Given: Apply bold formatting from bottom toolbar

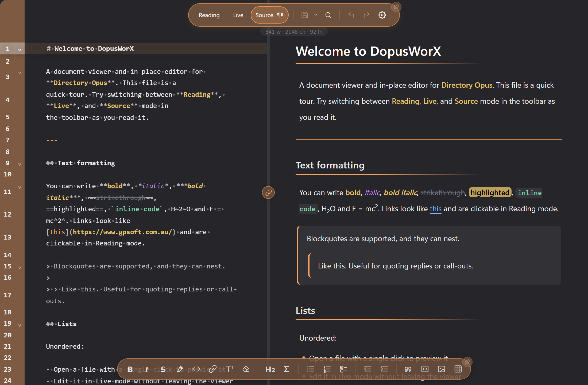Looking at the screenshot, I should click(x=130, y=369).
